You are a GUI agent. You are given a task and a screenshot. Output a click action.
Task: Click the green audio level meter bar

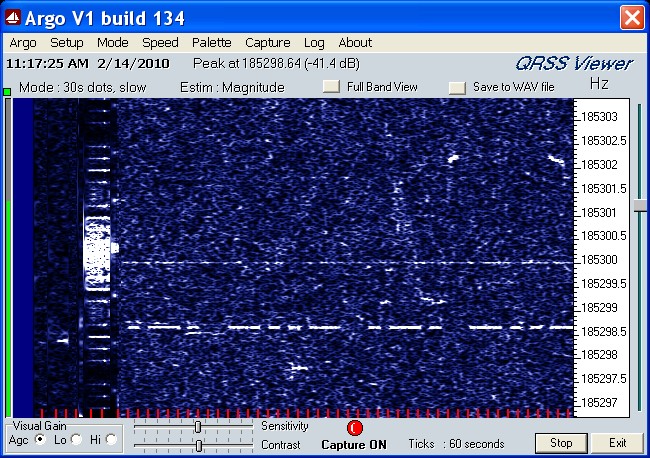[x=8, y=308]
